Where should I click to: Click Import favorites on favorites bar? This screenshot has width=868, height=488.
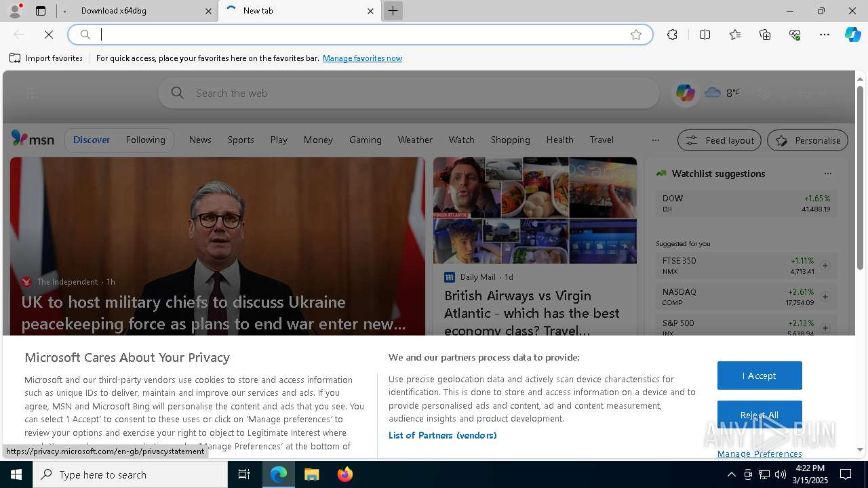pyautogui.click(x=46, y=58)
